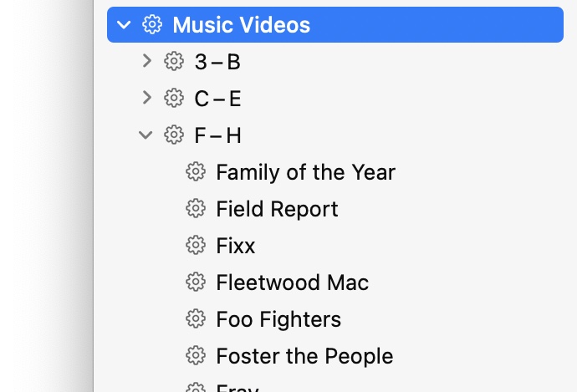This screenshot has width=577, height=392.
Task: Collapse the Music Videos folder
Action: (125, 25)
